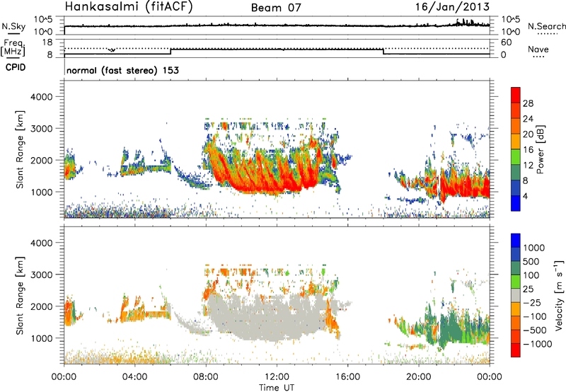Image resolution: width=566 pixels, height=392 pixels.
Task: Click the 'CPID' label
Action: tap(16, 67)
